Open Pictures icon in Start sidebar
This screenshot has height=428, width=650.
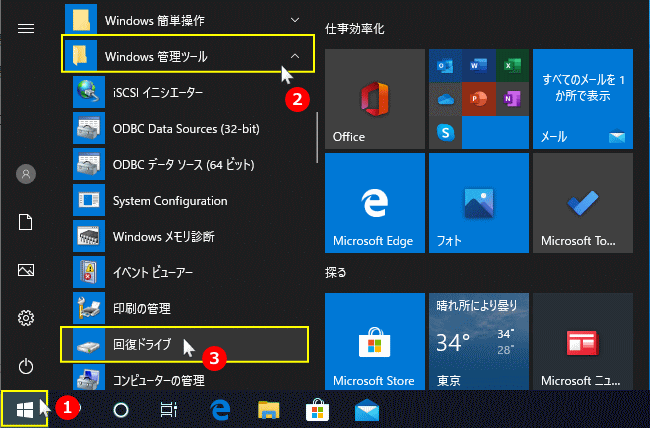point(26,270)
